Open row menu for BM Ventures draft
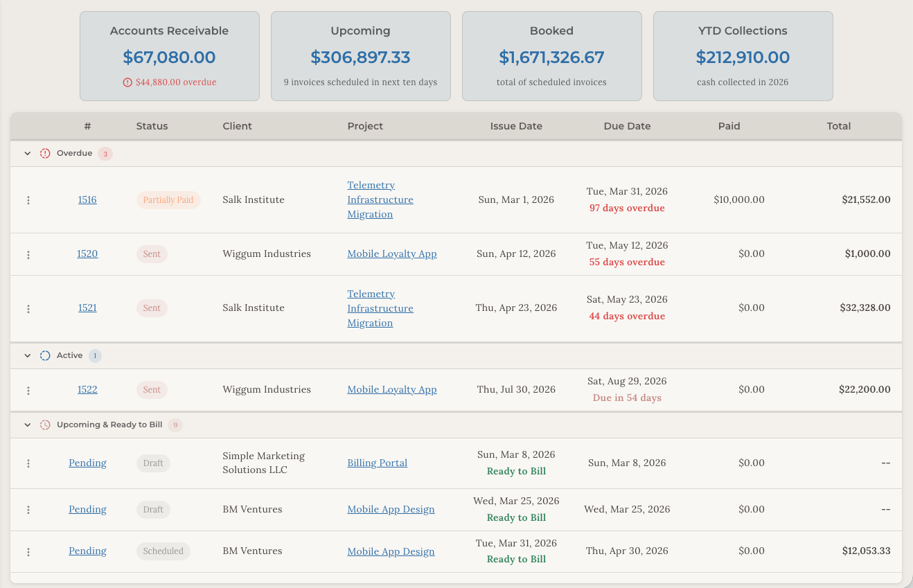This screenshot has height=588, width=913. 28,510
